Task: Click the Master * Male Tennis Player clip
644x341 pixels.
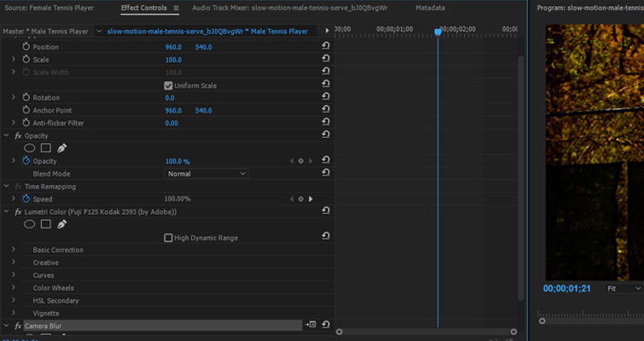Action: pos(45,32)
